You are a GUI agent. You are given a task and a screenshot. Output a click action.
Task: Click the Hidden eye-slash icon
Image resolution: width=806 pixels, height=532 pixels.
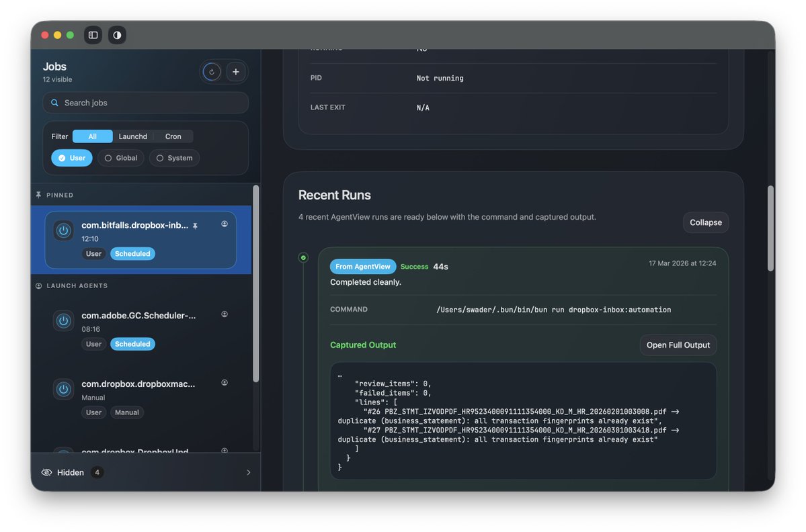tap(47, 472)
